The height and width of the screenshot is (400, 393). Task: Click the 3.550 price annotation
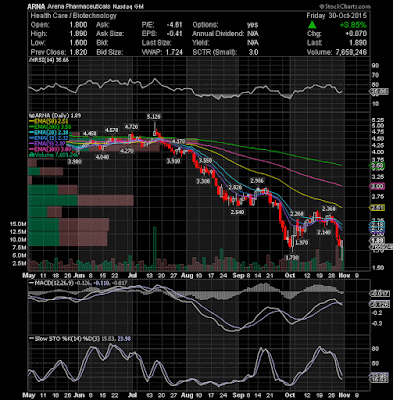tap(205, 161)
